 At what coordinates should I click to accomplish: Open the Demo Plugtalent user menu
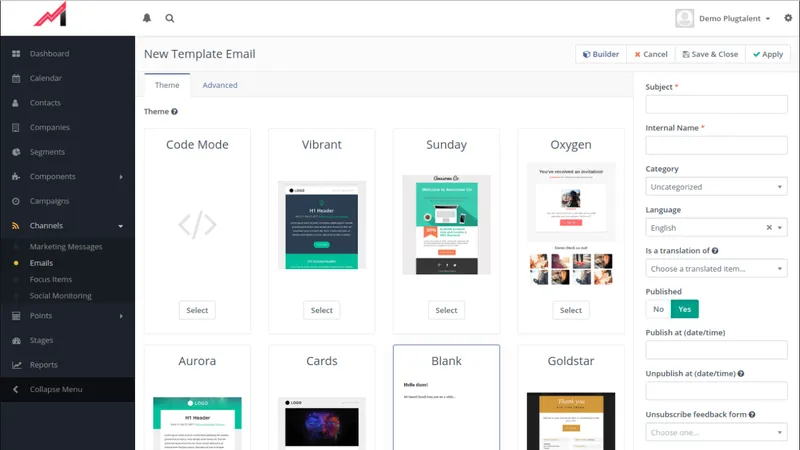click(734, 18)
